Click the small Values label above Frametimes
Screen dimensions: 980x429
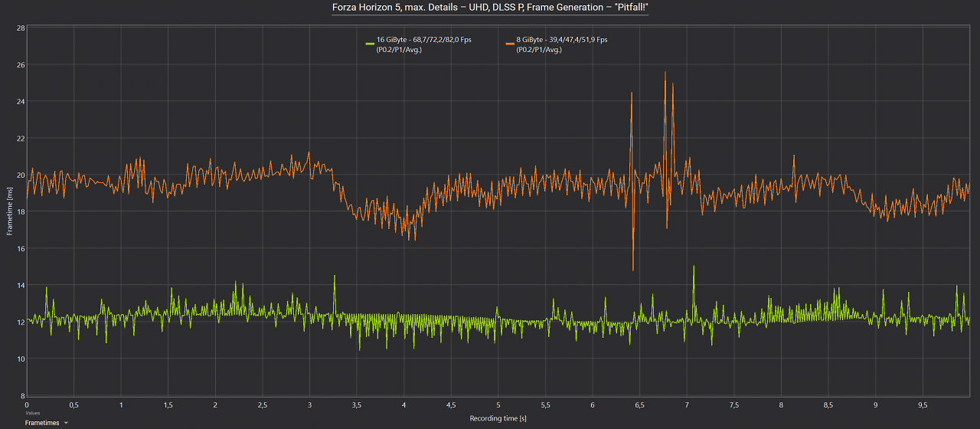pyautogui.click(x=31, y=413)
